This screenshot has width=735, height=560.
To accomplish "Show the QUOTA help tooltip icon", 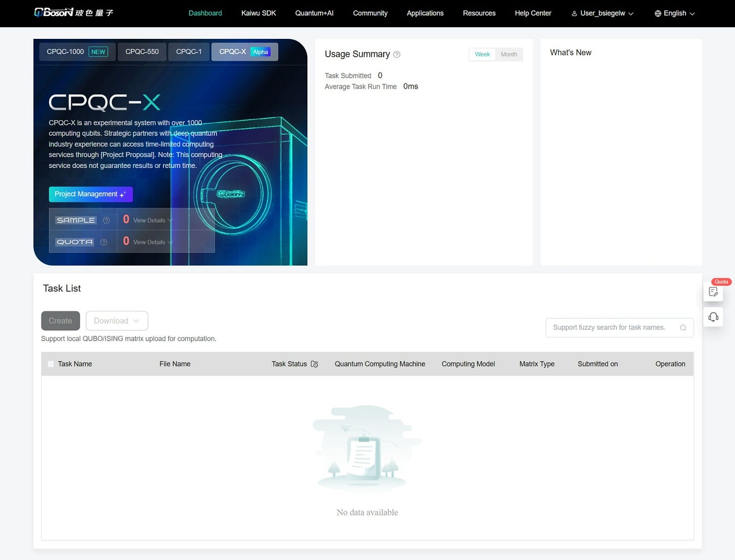I will (x=104, y=242).
